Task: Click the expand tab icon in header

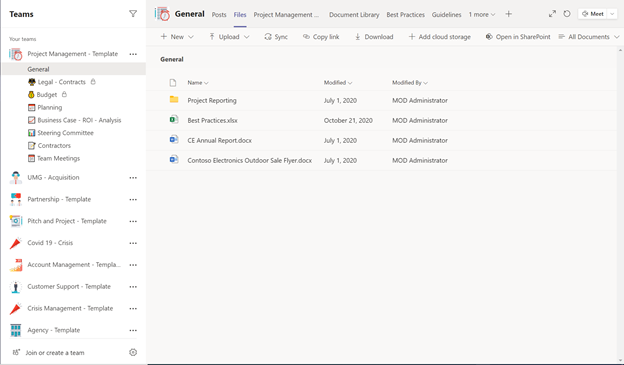Action: pos(552,14)
